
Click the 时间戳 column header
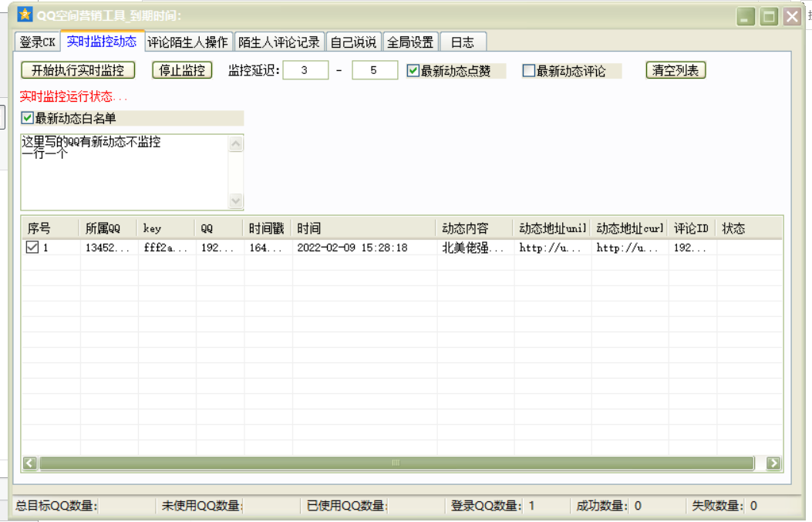pyautogui.click(x=268, y=228)
